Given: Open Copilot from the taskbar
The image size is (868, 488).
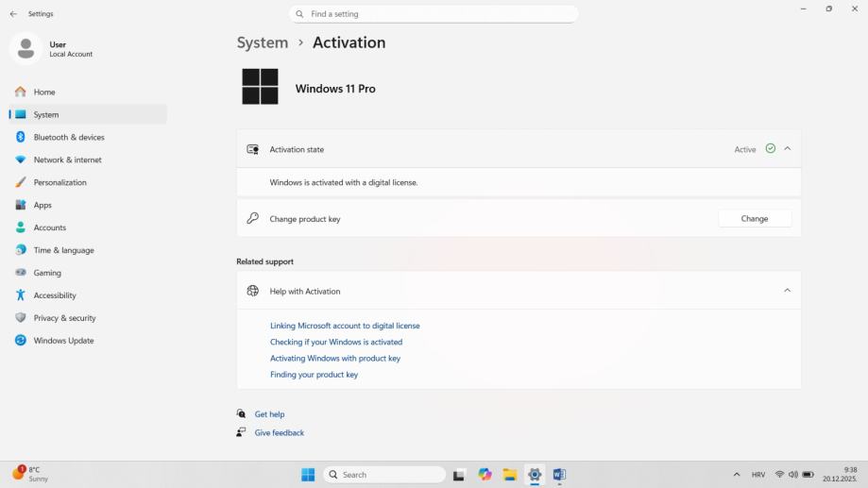Looking at the screenshot, I should pos(485,475).
